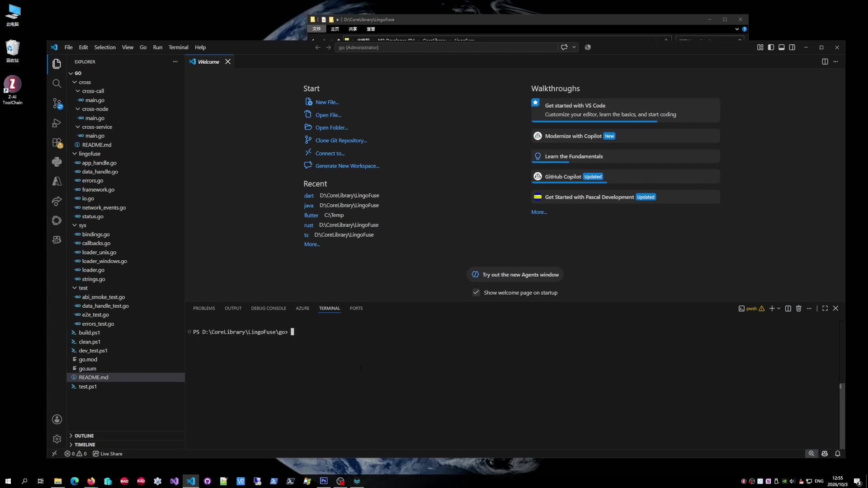This screenshot has height=488, width=868.
Task: Open the Source Control view
Action: [x=57, y=103]
